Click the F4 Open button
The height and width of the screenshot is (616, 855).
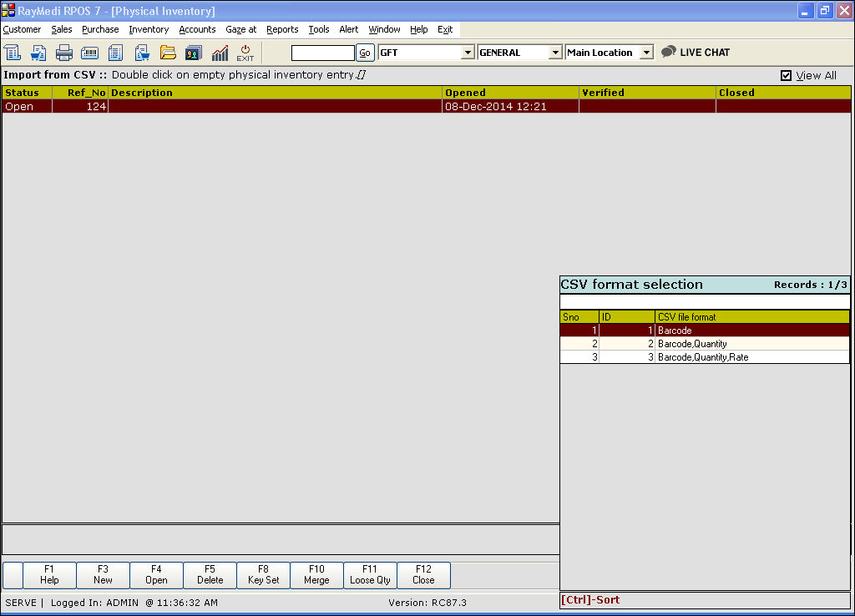click(156, 575)
